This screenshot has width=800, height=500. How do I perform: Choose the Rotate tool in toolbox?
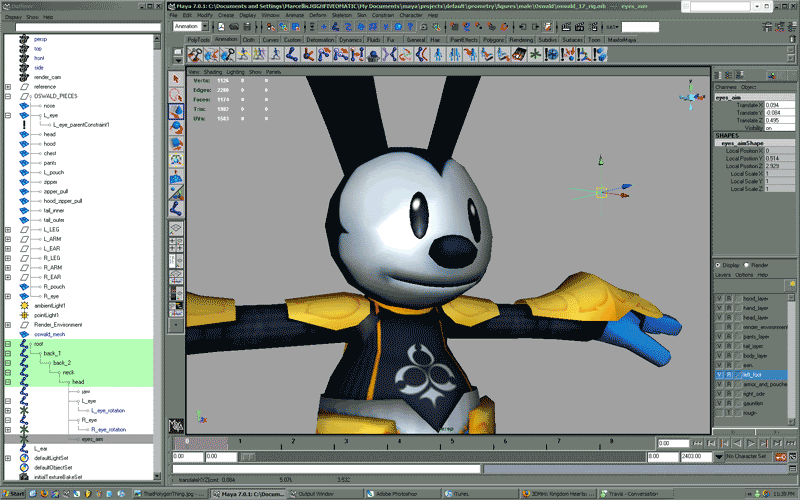click(x=176, y=128)
